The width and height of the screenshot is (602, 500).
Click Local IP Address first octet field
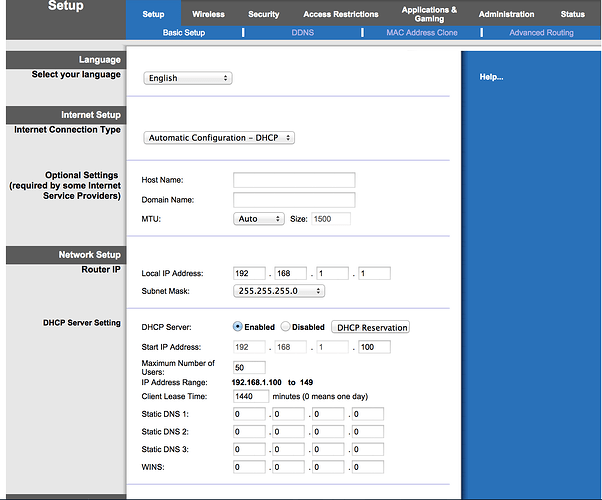[249, 273]
